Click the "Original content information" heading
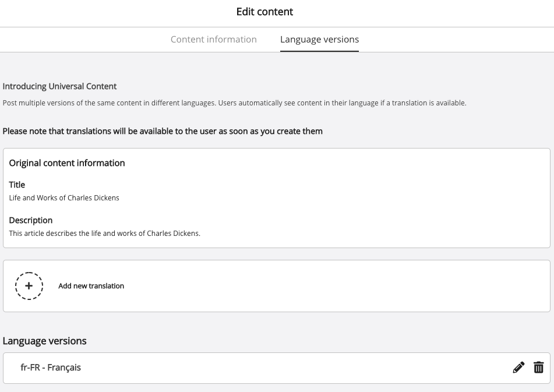 tap(67, 163)
